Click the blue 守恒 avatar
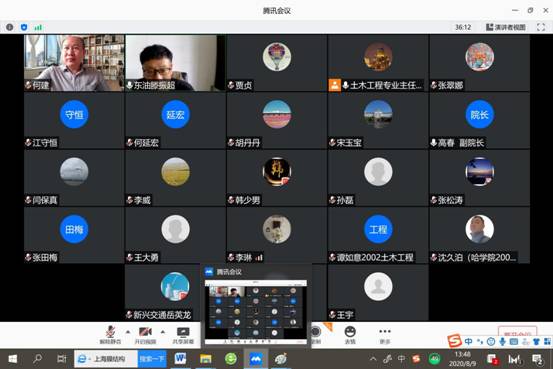The image size is (553, 369). coord(74,114)
